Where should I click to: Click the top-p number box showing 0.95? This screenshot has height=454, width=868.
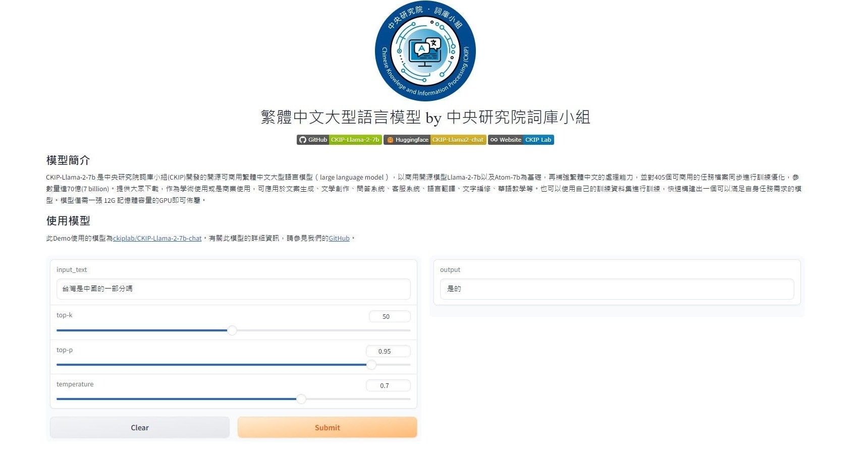(388, 351)
